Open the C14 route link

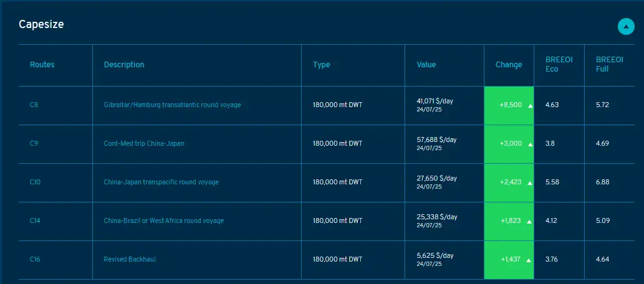coord(36,220)
